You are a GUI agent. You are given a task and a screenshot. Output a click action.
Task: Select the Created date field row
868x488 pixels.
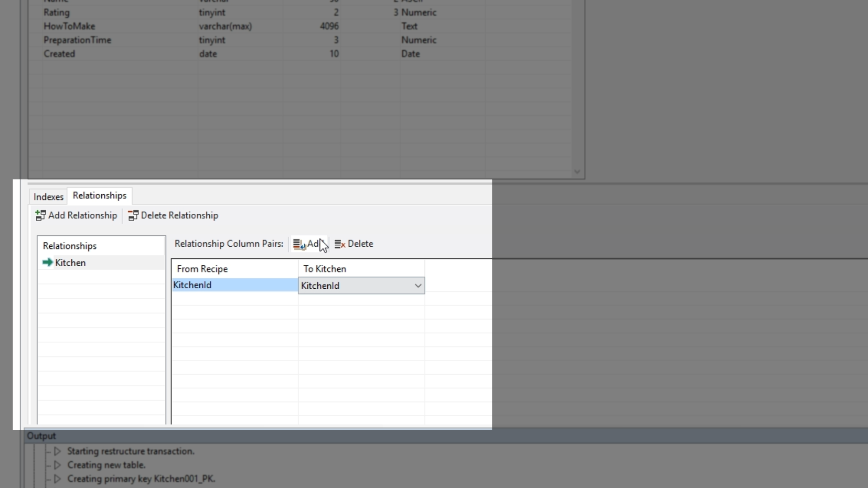59,54
